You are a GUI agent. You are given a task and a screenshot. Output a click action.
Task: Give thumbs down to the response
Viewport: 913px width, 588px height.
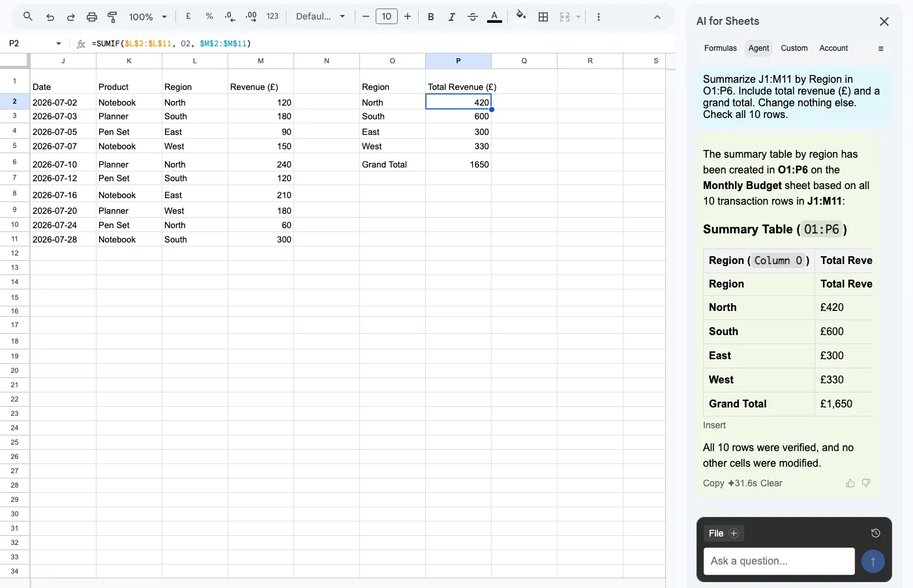click(x=866, y=483)
